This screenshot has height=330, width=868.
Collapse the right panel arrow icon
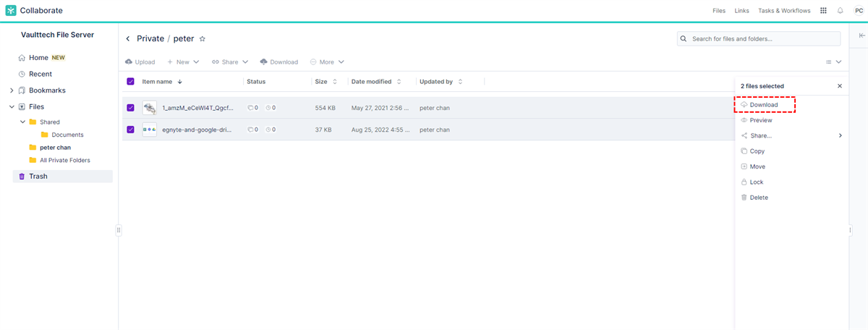pyautogui.click(x=861, y=35)
